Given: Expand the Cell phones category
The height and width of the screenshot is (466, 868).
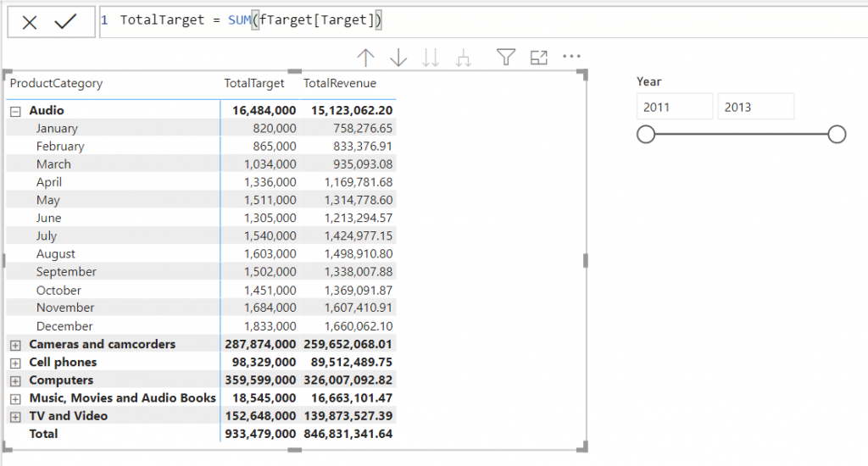Looking at the screenshot, I should pyautogui.click(x=15, y=363).
